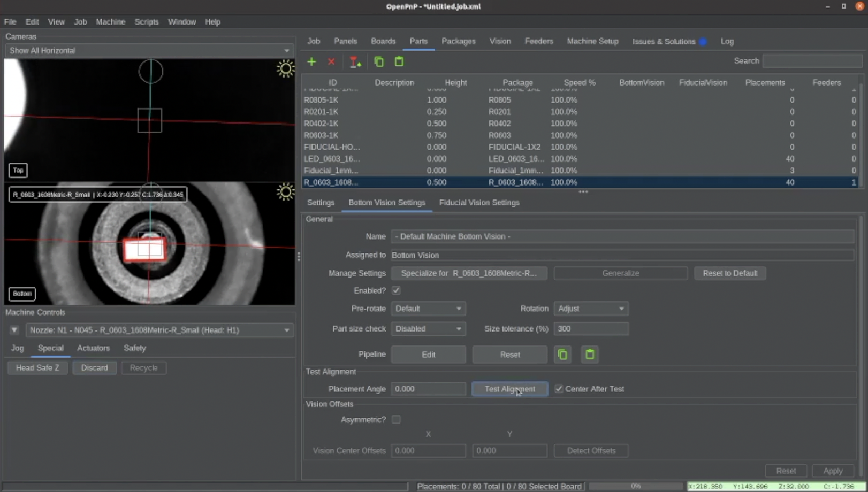Click the green add part icon
868x492 pixels.
311,62
